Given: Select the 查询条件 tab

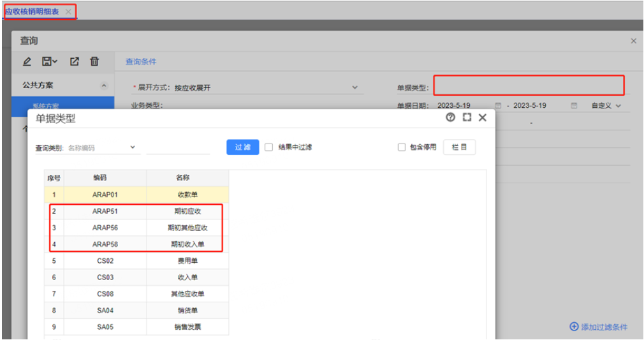Looking at the screenshot, I should click(x=141, y=62).
